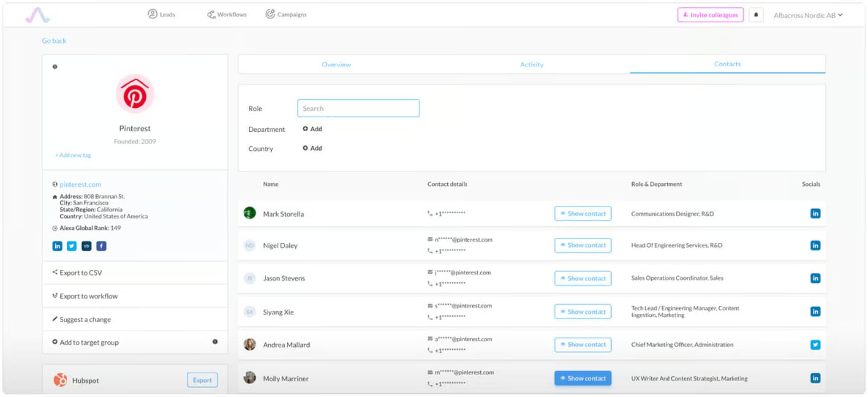Open the notifications bell icon
Viewport: 868px width, 397px height.
click(x=756, y=15)
